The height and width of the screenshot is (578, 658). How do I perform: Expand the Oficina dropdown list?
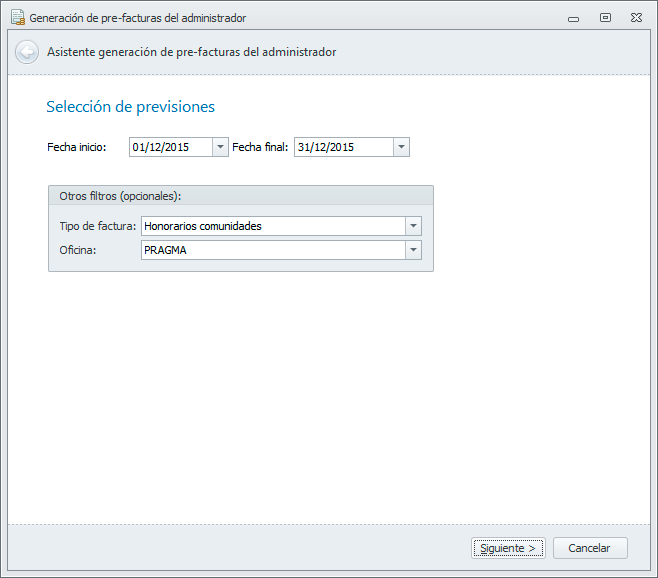[x=413, y=250]
